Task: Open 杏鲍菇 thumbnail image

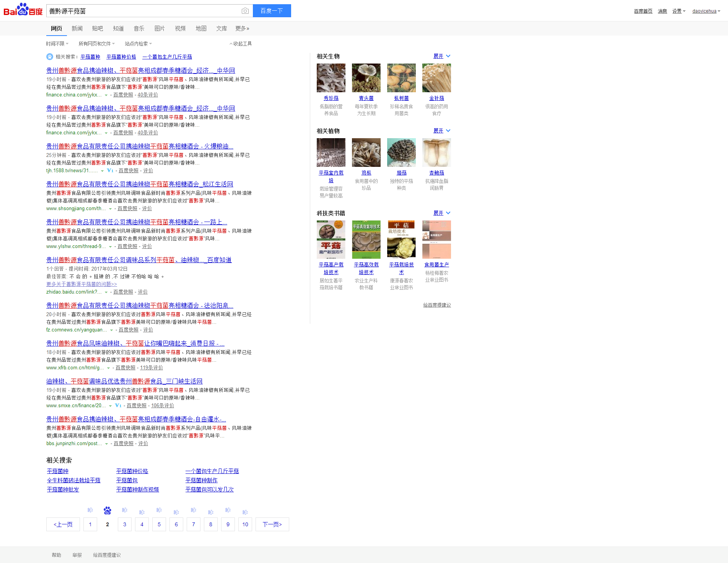Action: point(436,152)
